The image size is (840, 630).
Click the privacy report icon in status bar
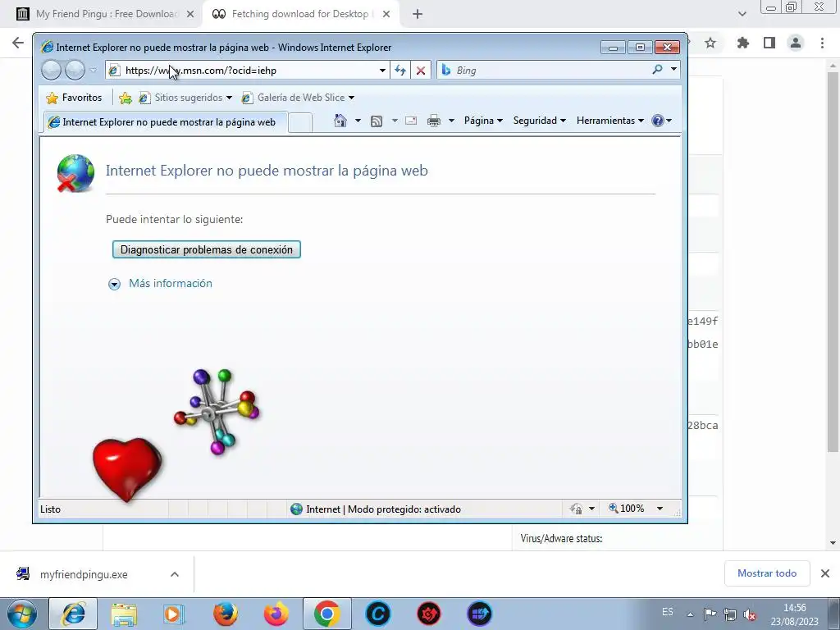[576, 509]
